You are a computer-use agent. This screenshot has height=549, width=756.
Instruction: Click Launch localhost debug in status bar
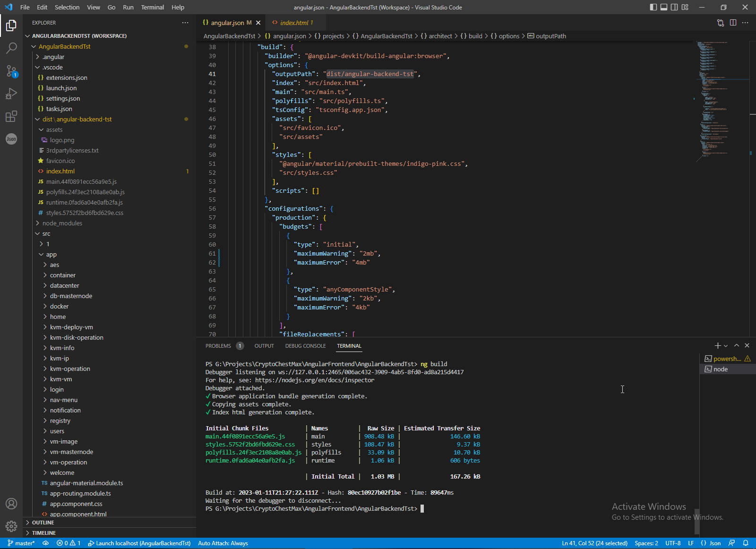pos(139,543)
